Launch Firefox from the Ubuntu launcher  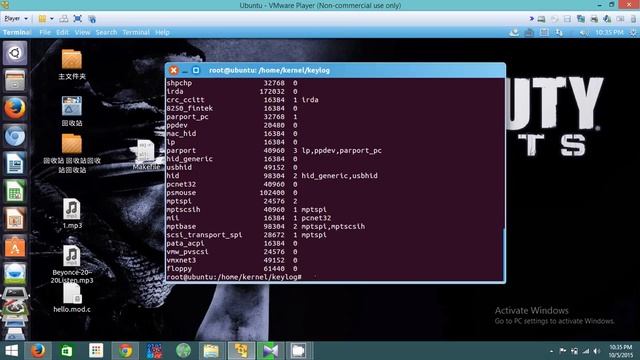pyautogui.click(x=15, y=108)
